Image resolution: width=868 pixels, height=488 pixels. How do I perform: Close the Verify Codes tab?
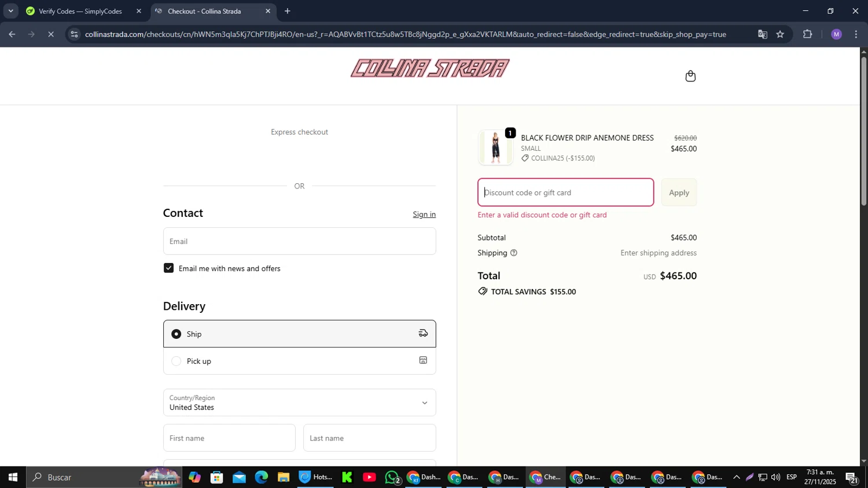click(x=138, y=11)
